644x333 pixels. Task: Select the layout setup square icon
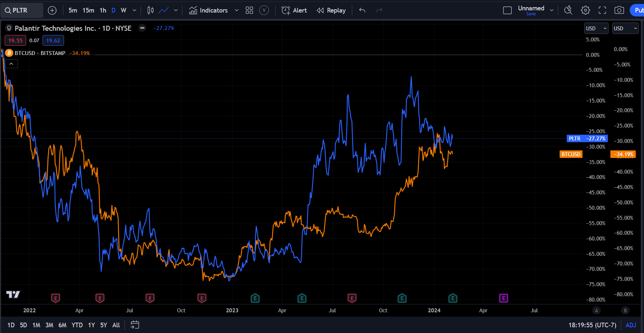click(507, 10)
